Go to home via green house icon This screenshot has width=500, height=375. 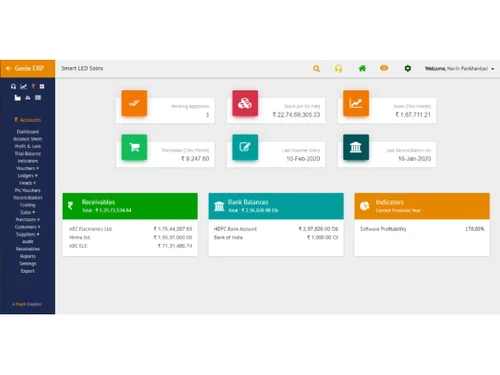coord(362,68)
